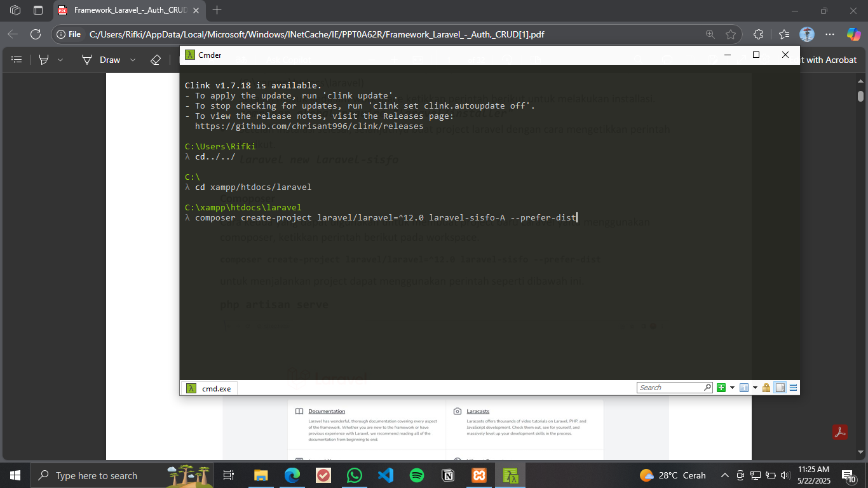Add this page to favorites star
Viewport: 868px width, 488px height.
[x=731, y=34]
